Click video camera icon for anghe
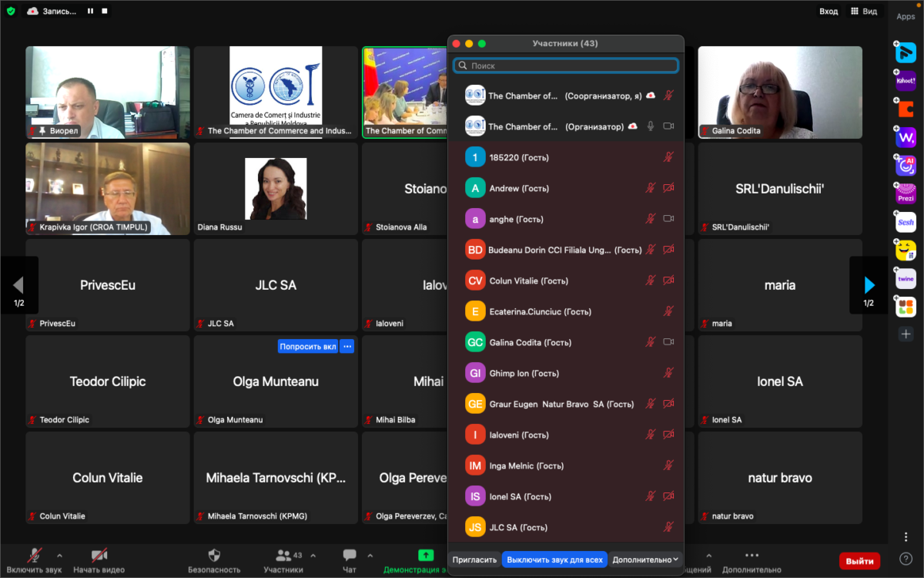The image size is (924, 578). pyautogui.click(x=668, y=219)
